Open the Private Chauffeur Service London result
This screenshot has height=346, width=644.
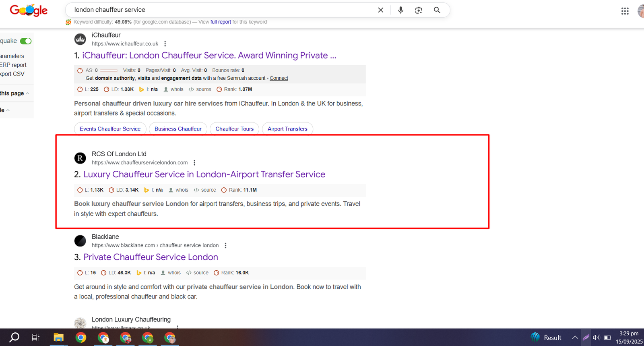pos(151,257)
